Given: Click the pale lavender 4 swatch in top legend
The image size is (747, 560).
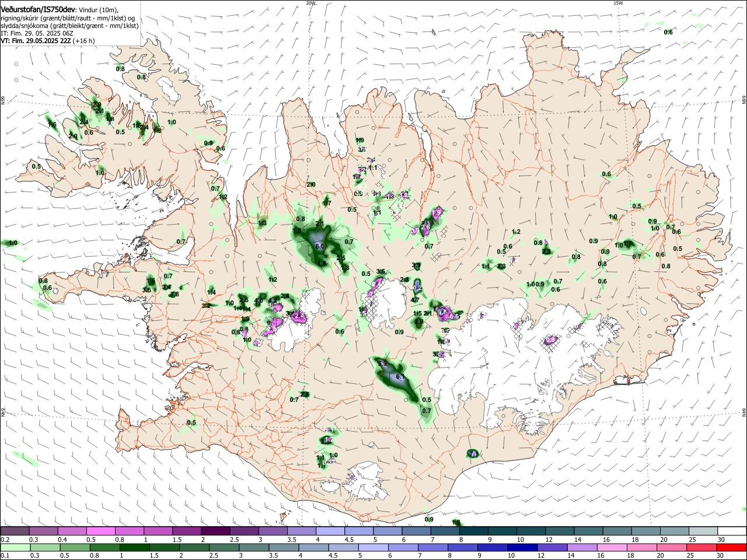Looking at the screenshot, I should coord(330,531).
